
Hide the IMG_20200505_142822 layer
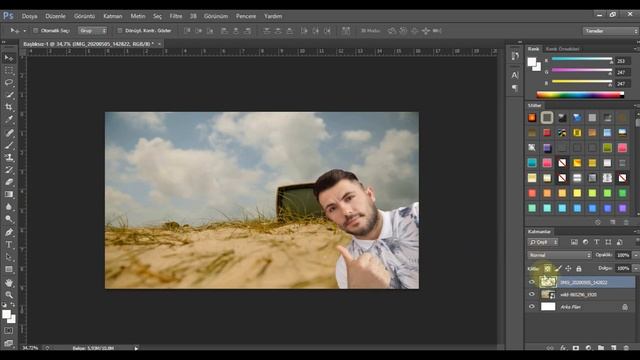point(532,282)
